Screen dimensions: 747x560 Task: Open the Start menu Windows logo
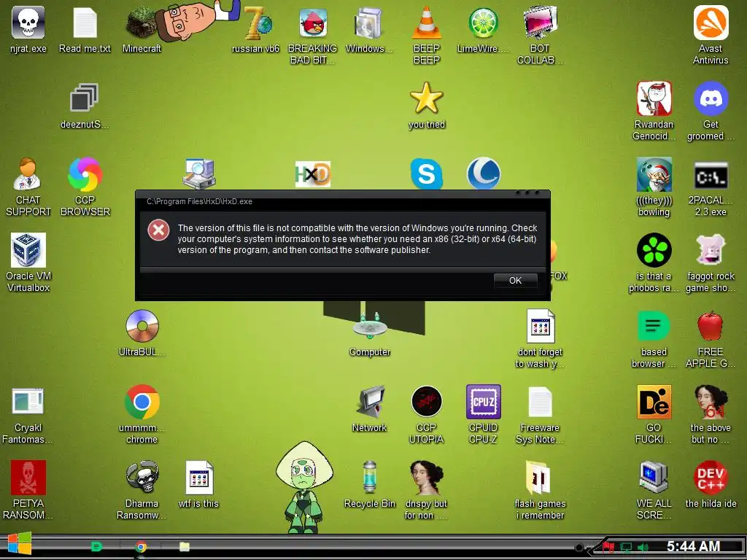(20, 544)
